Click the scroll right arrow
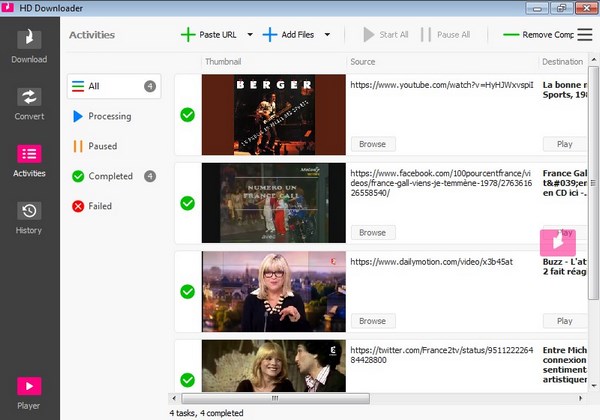 pos(580,399)
